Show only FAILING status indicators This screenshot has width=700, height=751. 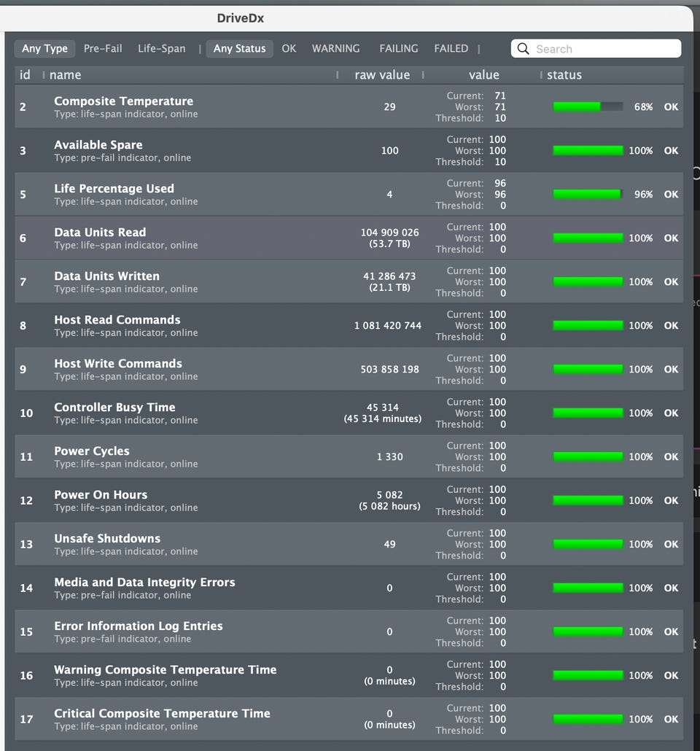399,48
